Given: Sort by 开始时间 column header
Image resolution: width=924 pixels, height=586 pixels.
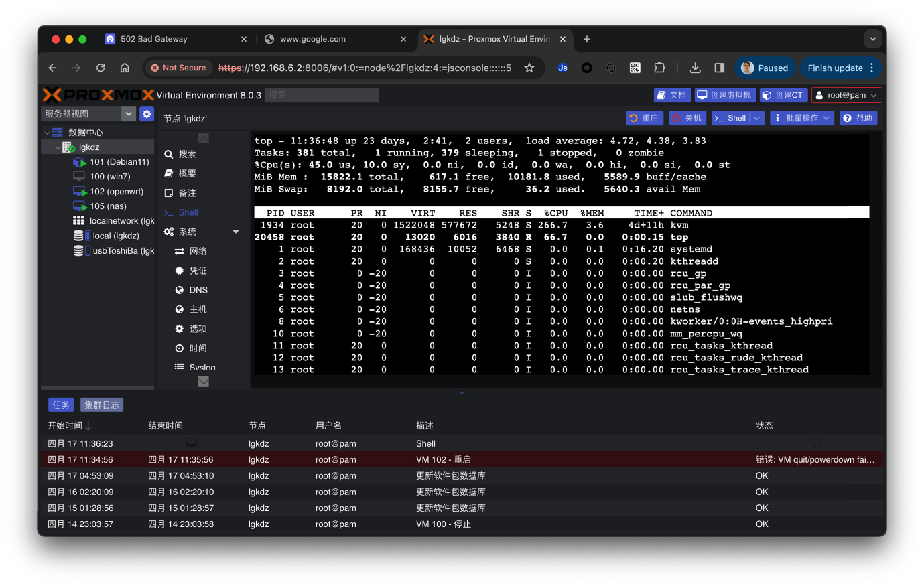Looking at the screenshot, I should coord(65,425).
